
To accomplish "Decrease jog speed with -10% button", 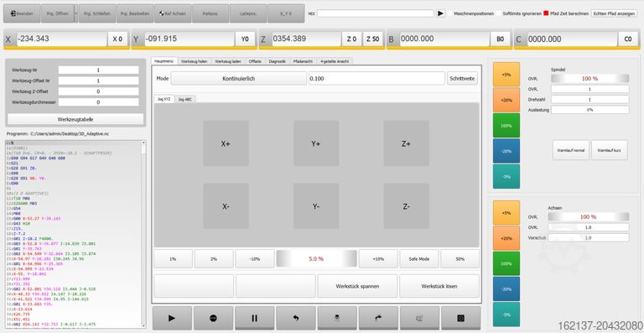I will [255, 259].
